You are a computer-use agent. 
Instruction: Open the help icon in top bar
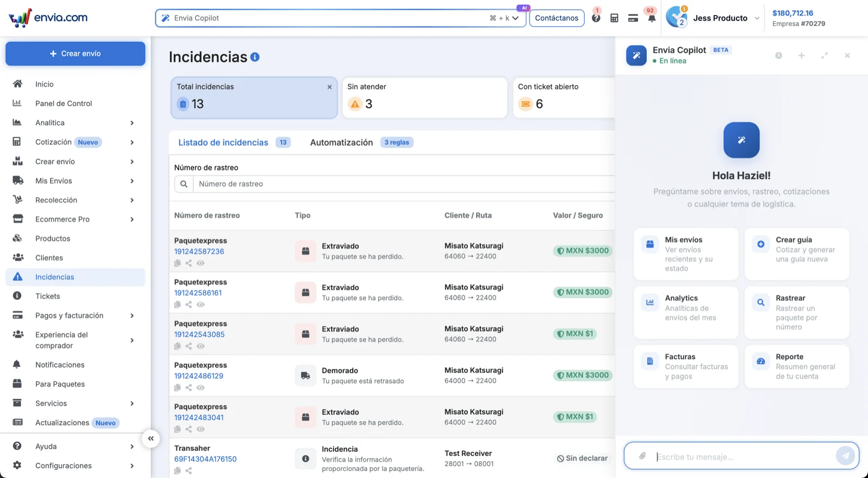[x=596, y=18]
